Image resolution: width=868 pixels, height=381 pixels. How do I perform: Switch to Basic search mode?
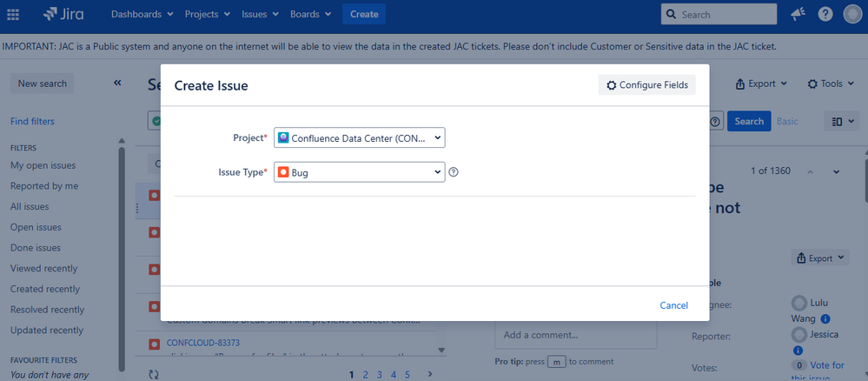pos(787,121)
